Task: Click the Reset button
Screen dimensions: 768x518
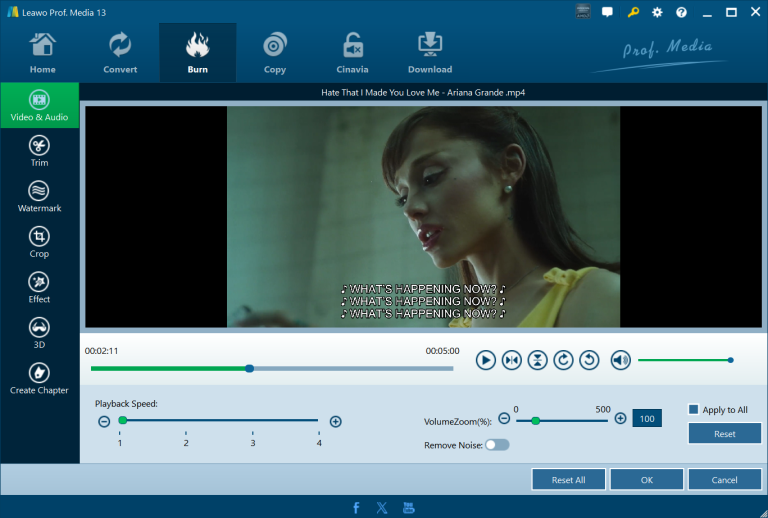Action: click(x=724, y=434)
